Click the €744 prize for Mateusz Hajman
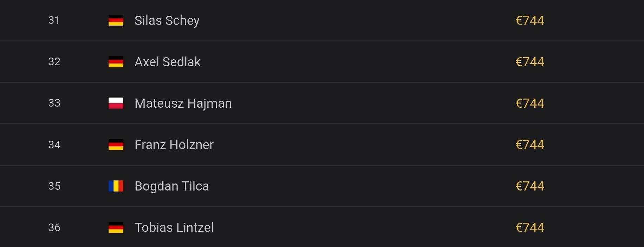Image resolution: width=644 pixels, height=247 pixels. (529, 103)
